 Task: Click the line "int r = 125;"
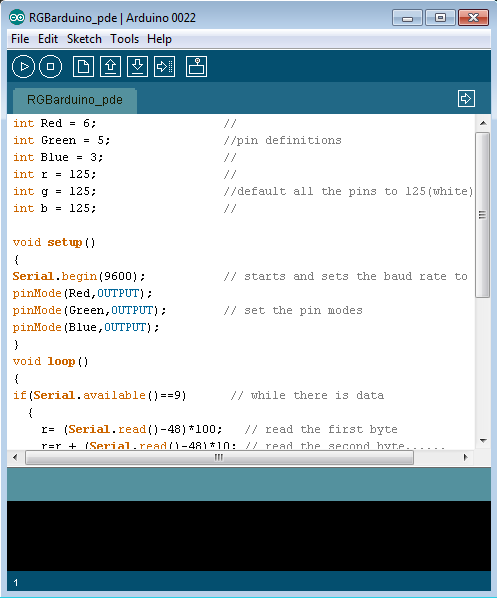[x=54, y=174]
